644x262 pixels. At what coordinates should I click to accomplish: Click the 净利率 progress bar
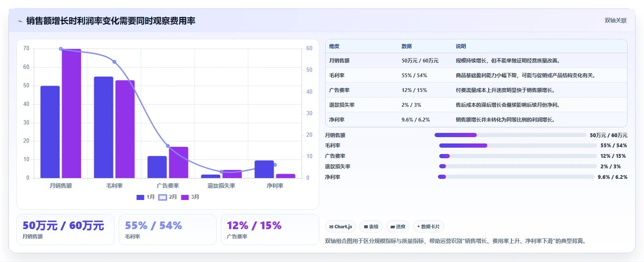point(516,177)
